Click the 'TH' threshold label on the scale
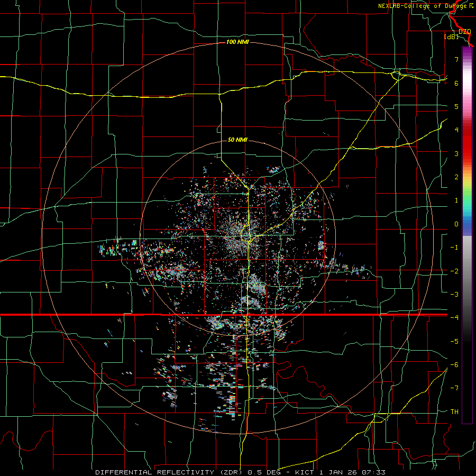 point(454,412)
